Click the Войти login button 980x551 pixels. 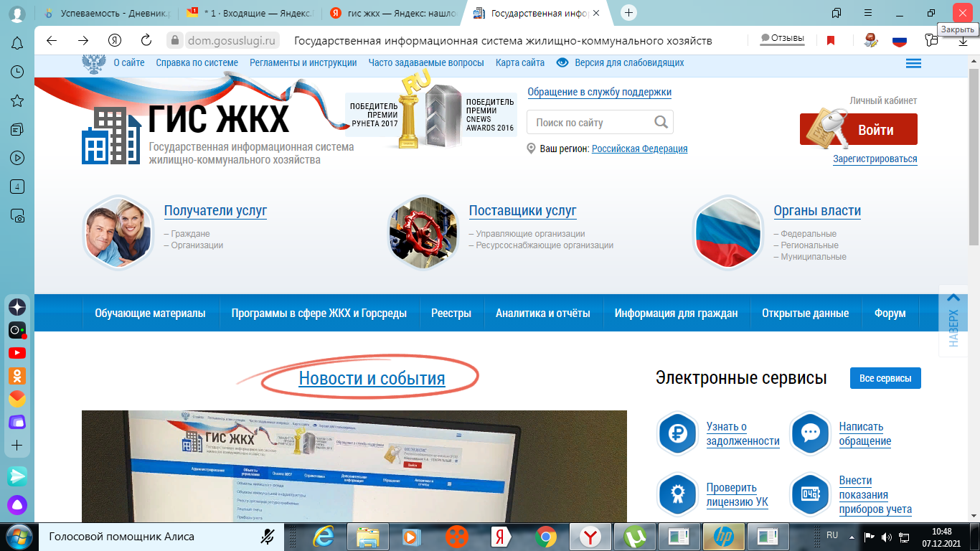click(859, 129)
